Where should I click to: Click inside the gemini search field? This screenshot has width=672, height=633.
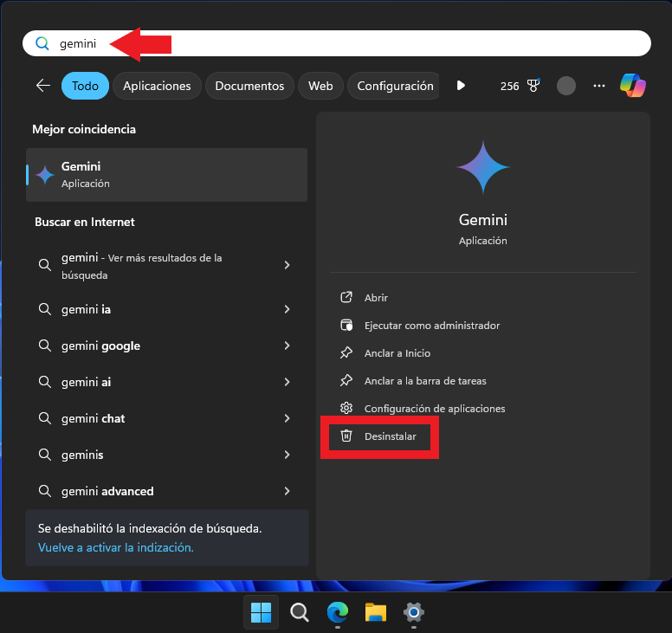click(336, 43)
